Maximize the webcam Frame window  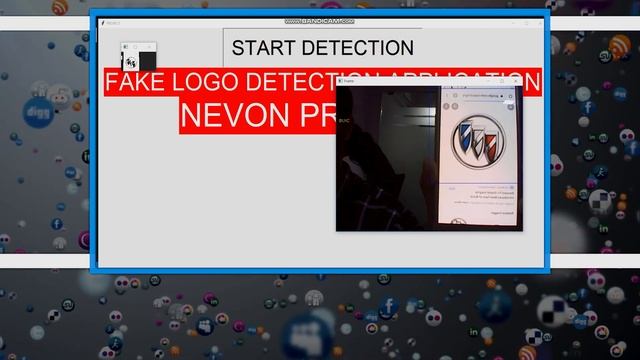502,81
